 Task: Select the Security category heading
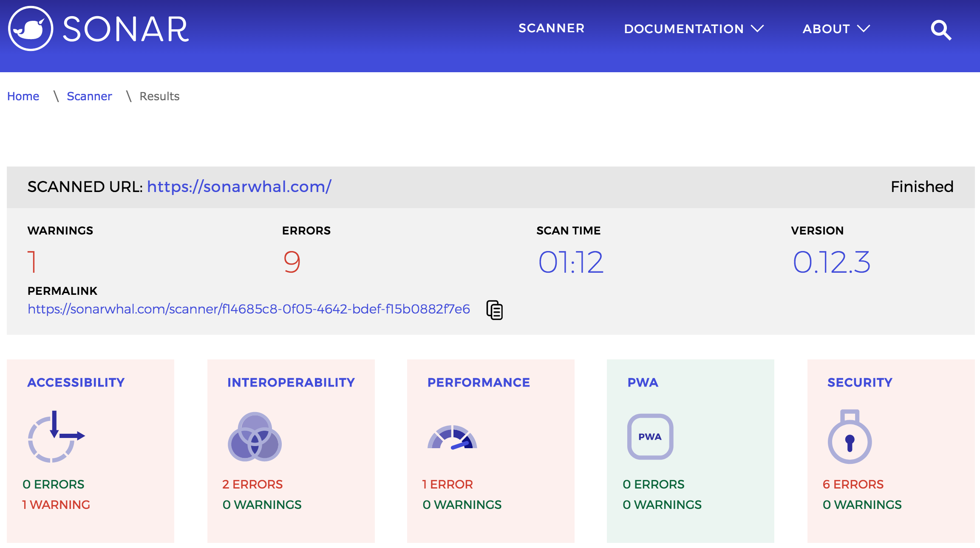pyautogui.click(x=860, y=382)
